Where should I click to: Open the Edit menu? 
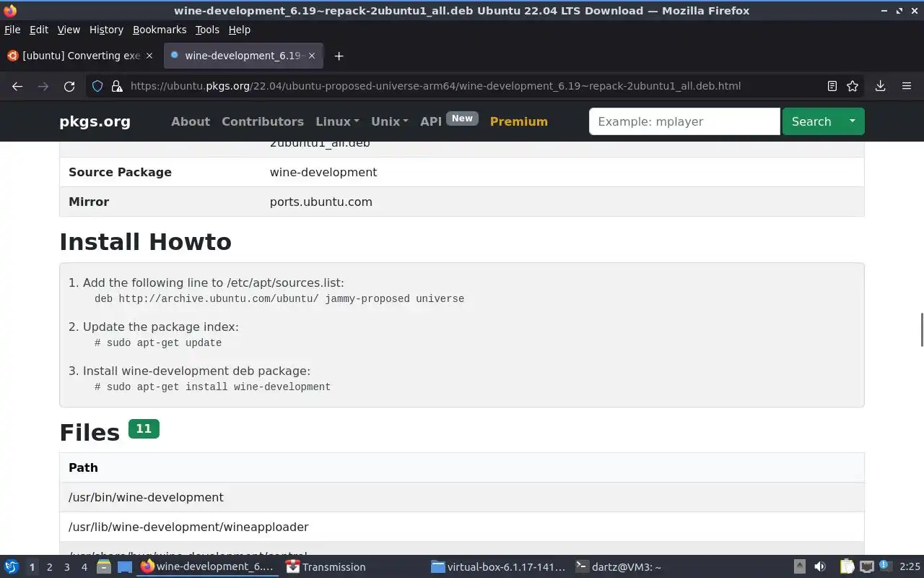(39, 30)
